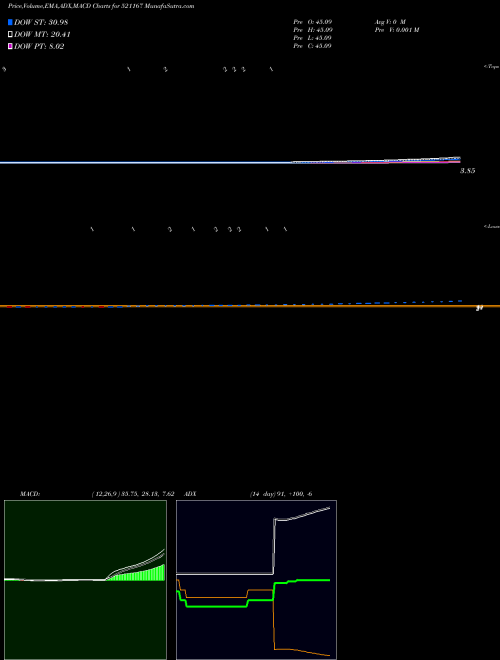
Task: Click the 3.85 price label on the chart
Action: [x=468, y=171]
